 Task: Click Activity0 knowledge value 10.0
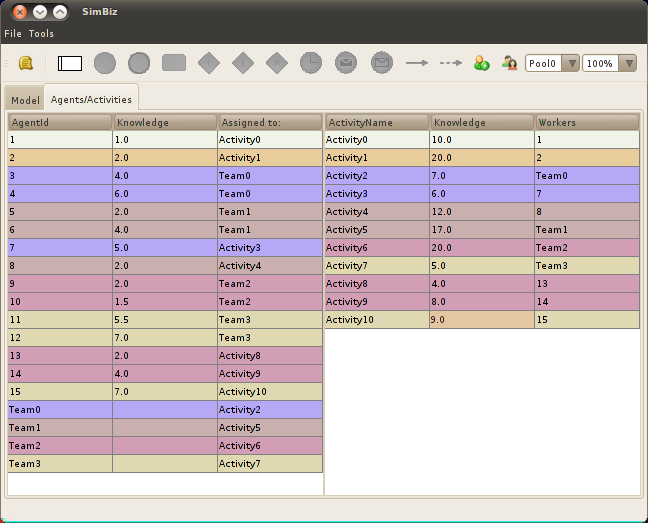tap(482, 140)
